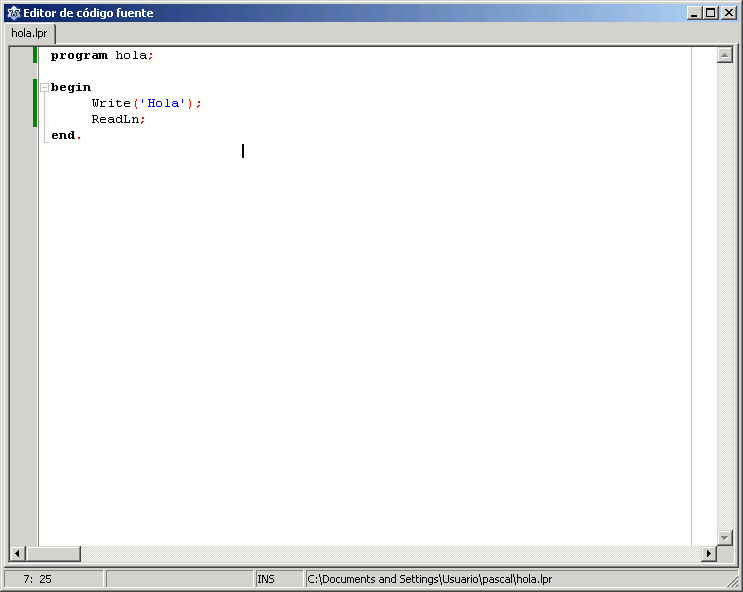Click the file path in the status bar
The width and height of the screenshot is (743, 592).
430,579
